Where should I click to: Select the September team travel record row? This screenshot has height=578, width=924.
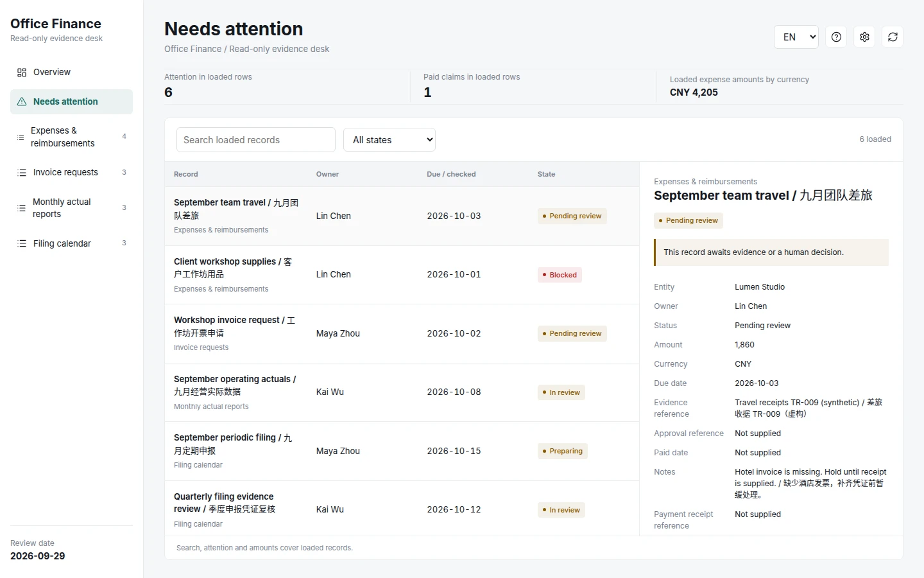click(402, 216)
